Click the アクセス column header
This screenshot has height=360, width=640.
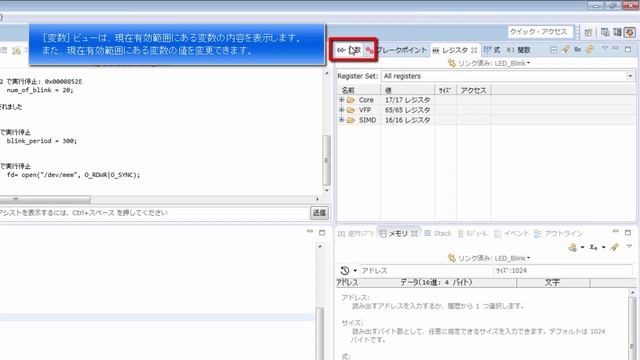point(473,90)
